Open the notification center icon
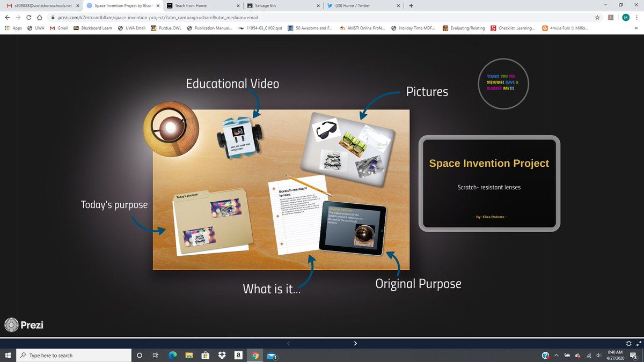Viewport: 644px width, 362px height. coord(634,355)
